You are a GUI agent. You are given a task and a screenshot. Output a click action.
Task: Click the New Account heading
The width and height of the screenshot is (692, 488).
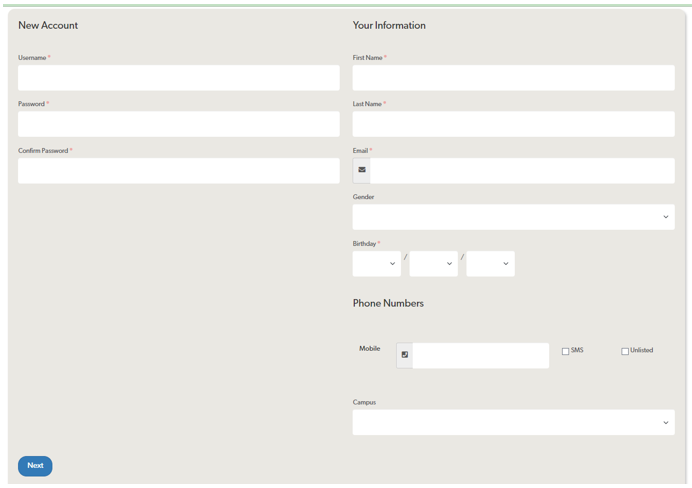coord(48,26)
